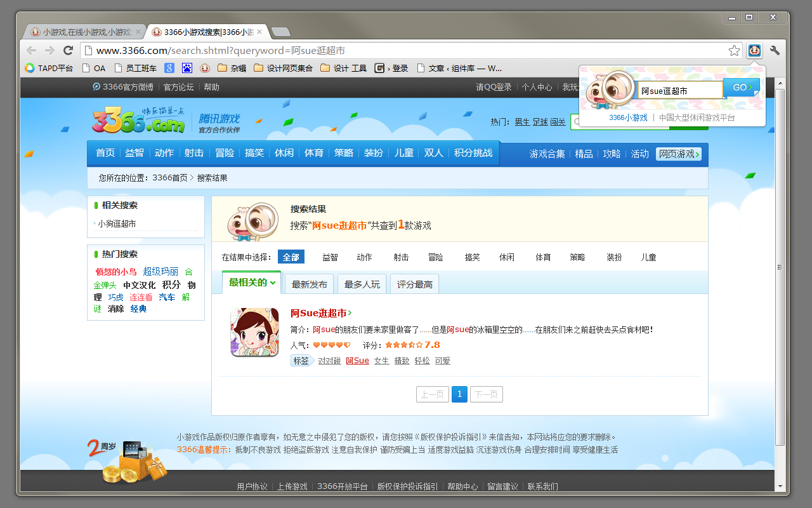The width and height of the screenshot is (812, 508).
Task: Open the 登录 bookmark
Action: (x=391, y=68)
